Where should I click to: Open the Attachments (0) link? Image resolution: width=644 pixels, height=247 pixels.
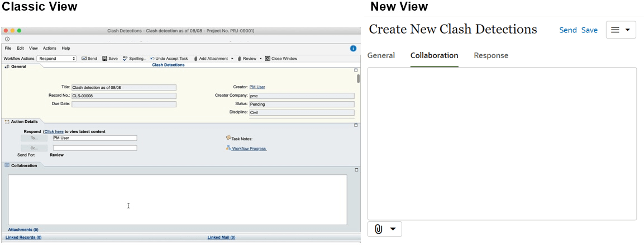coord(23,230)
